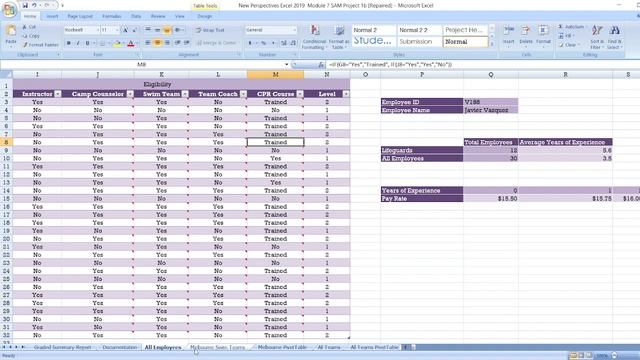
Task: Switch to the Insert ribbon tab
Action: click(x=52, y=16)
